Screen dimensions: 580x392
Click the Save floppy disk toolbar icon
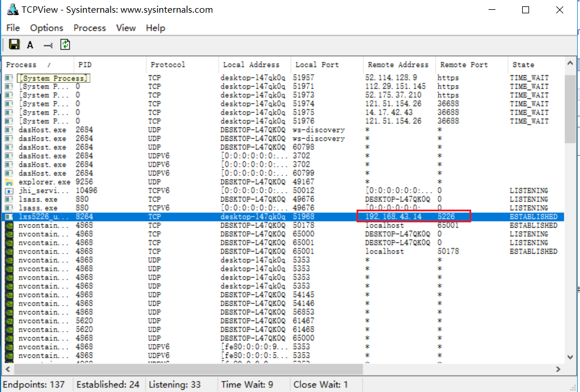click(14, 45)
